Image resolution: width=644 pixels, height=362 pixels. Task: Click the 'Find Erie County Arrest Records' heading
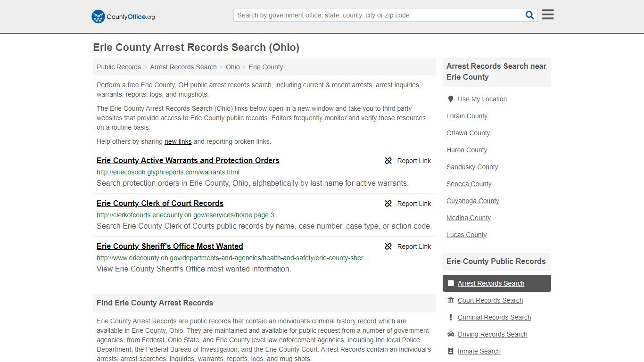coord(155,303)
